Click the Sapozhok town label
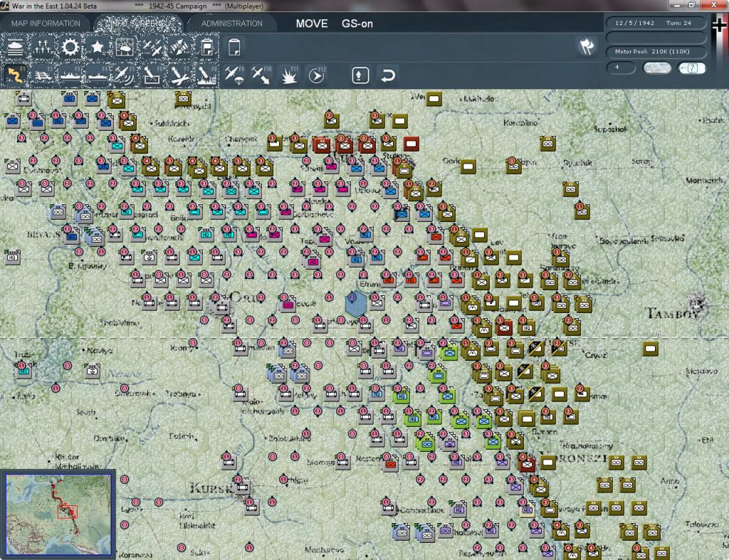Viewport: 729px width, 560px height. click(610, 130)
